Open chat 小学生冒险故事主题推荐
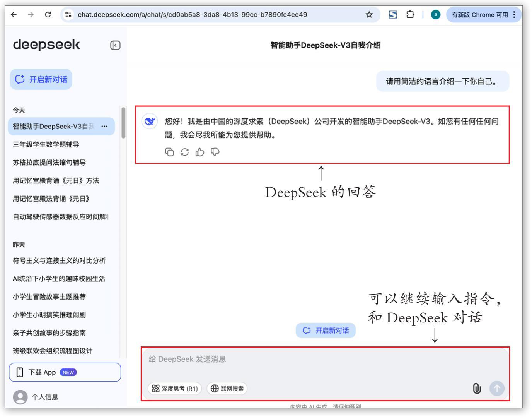 [x=49, y=297]
